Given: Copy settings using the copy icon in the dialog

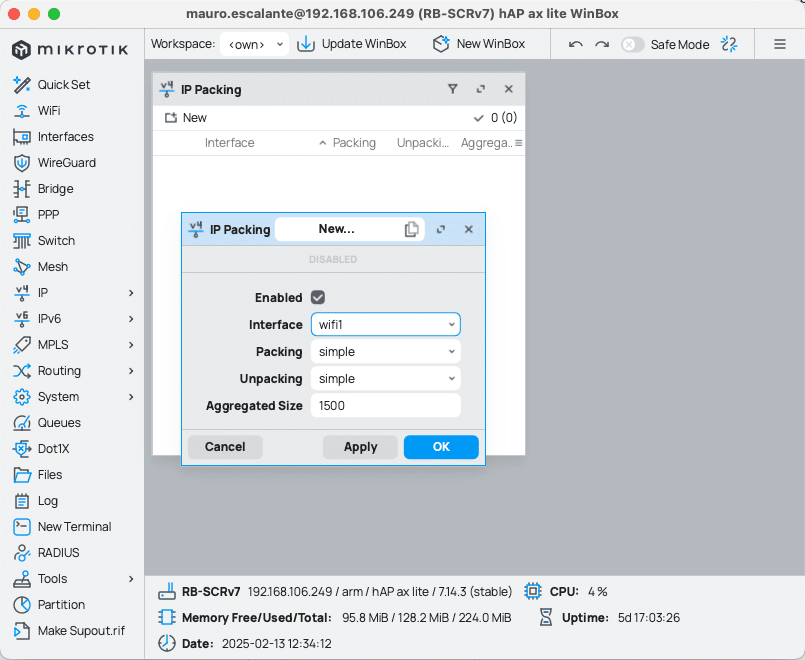Looking at the screenshot, I should pos(411,229).
